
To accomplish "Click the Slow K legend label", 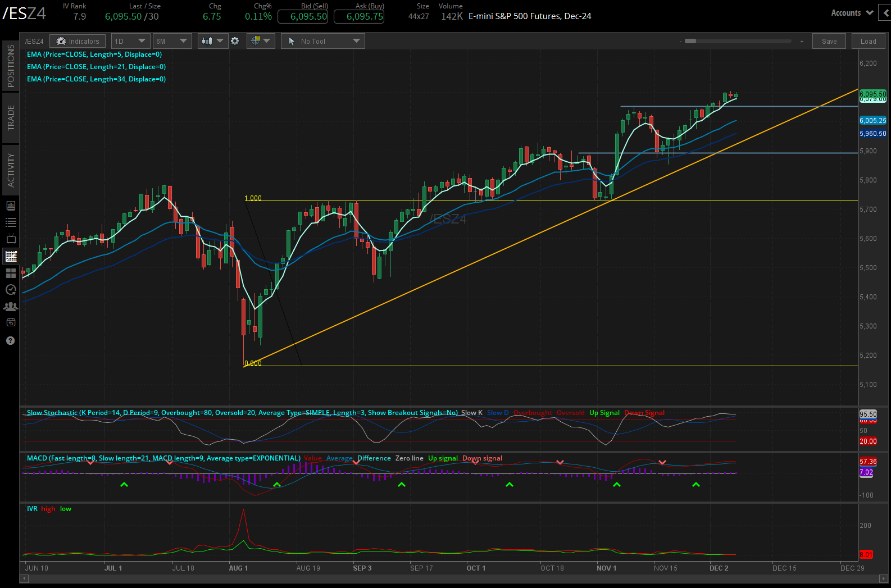I will click(x=472, y=413).
